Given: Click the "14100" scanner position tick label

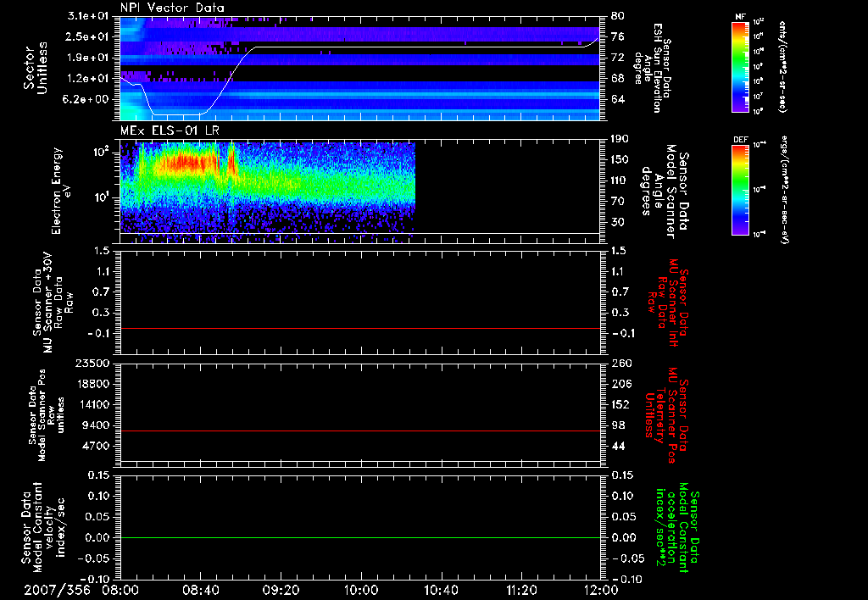Looking at the screenshot, I should (x=93, y=404).
